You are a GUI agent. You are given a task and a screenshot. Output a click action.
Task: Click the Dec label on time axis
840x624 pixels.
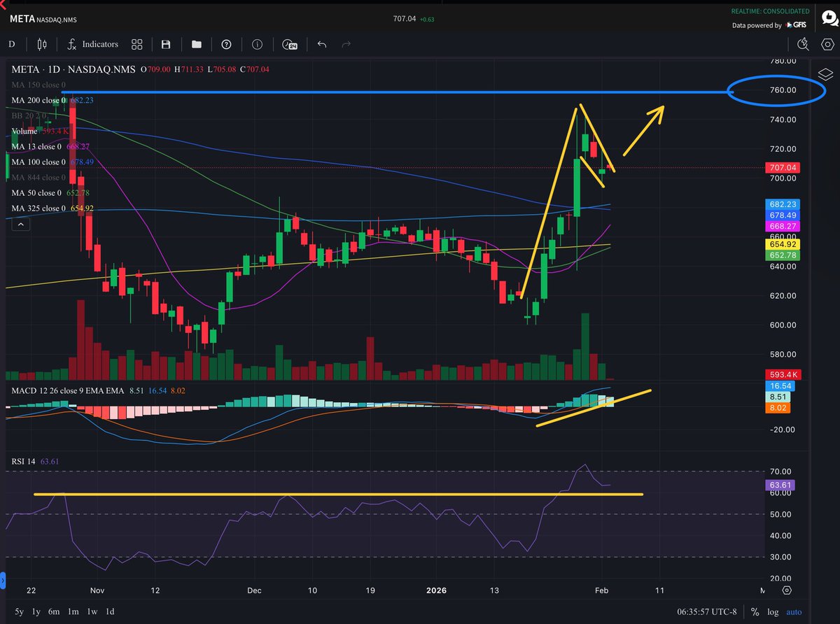point(253,590)
